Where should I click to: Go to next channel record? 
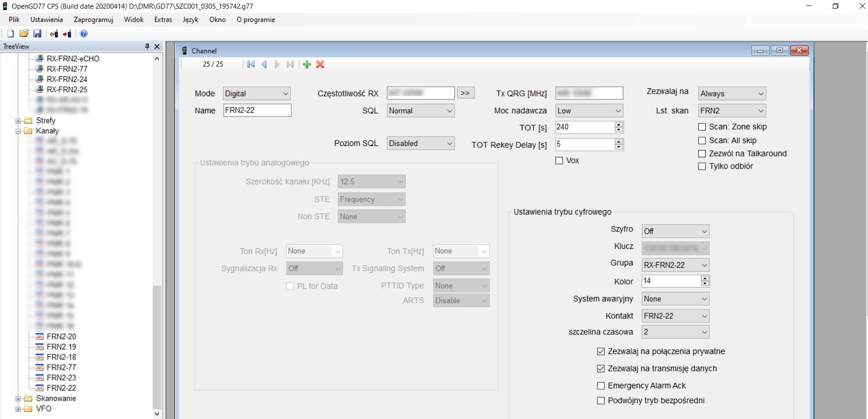277,64
